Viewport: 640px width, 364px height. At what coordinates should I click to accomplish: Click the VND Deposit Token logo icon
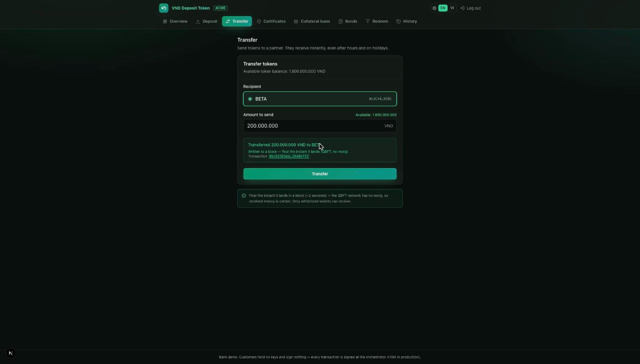pos(164,8)
